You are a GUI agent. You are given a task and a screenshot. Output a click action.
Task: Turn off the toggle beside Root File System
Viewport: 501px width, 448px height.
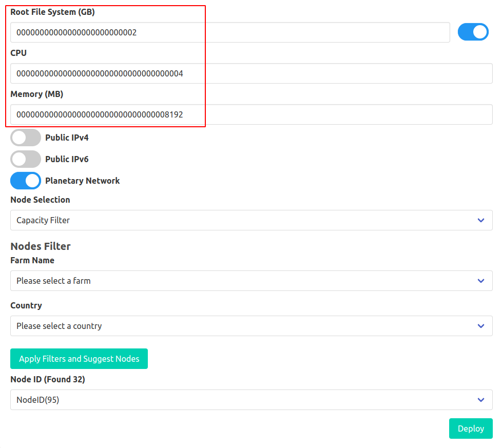click(x=473, y=32)
